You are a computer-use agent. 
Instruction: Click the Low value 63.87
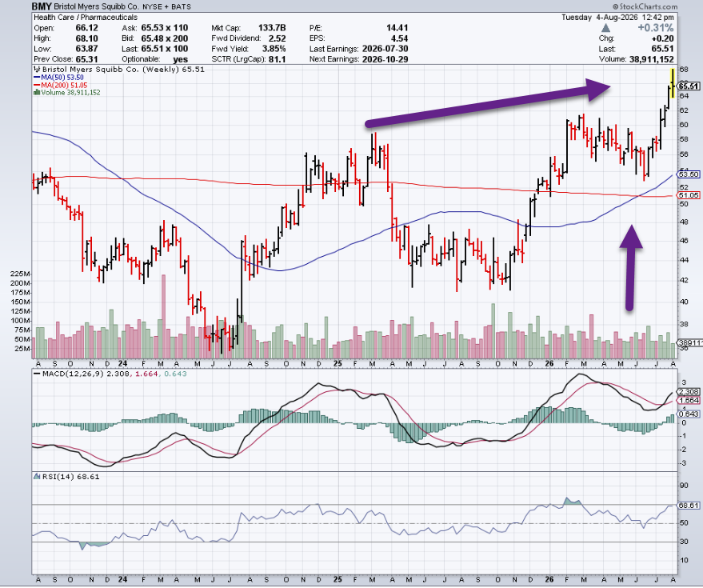click(86, 49)
